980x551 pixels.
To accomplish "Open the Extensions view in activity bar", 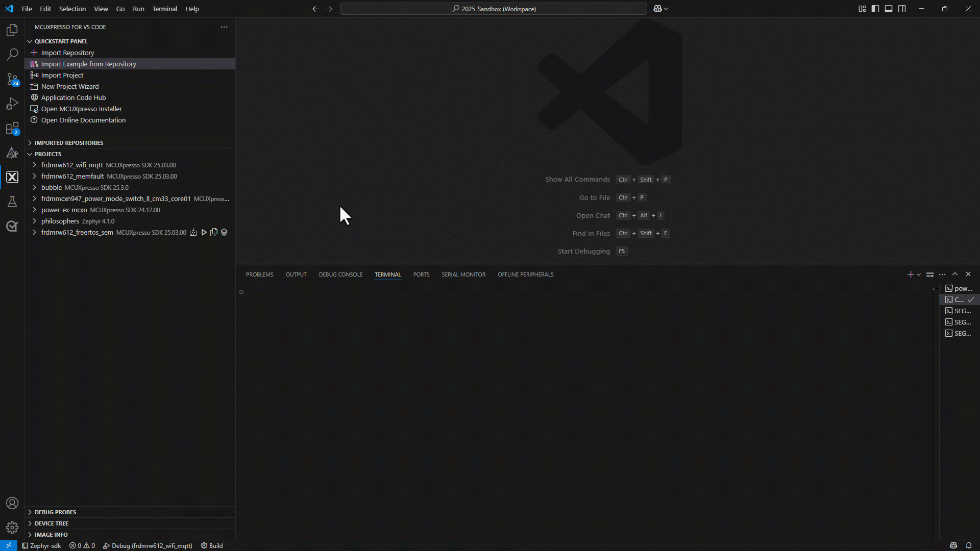I will (x=12, y=128).
